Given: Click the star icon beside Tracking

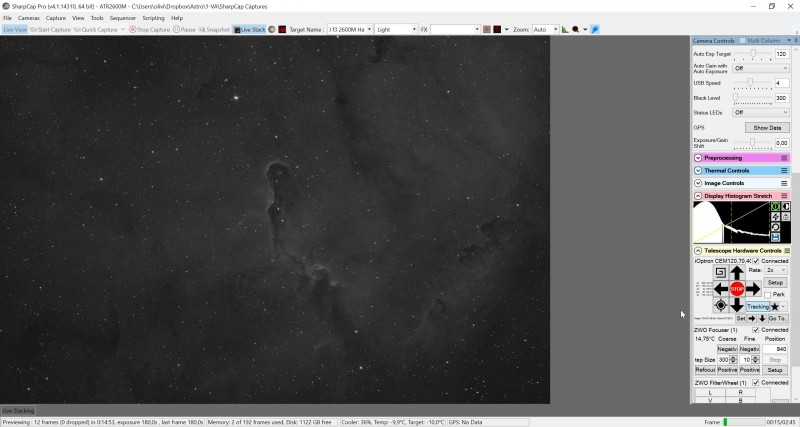Looking at the screenshot, I should pos(774,307).
